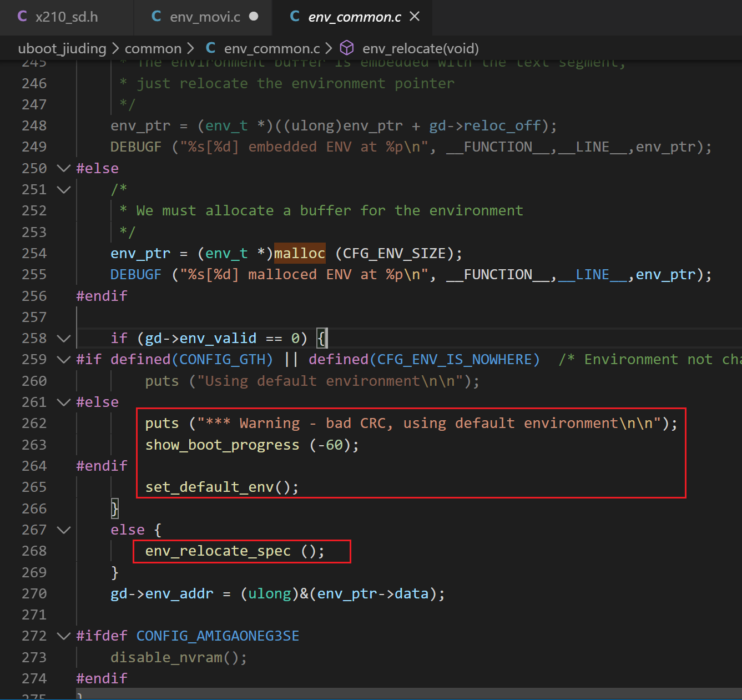Collapse the else block at line 267
The image size is (742, 700).
pyautogui.click(x=64, y=530)
